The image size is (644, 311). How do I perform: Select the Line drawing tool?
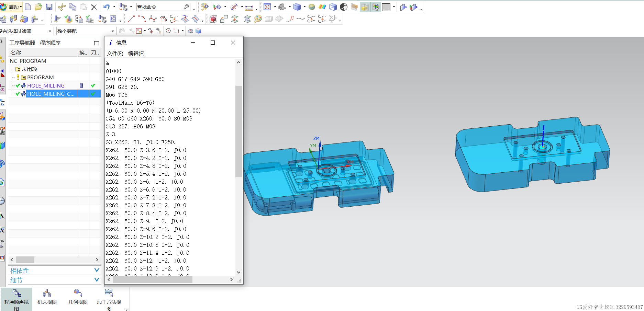(x=131, y=19)
